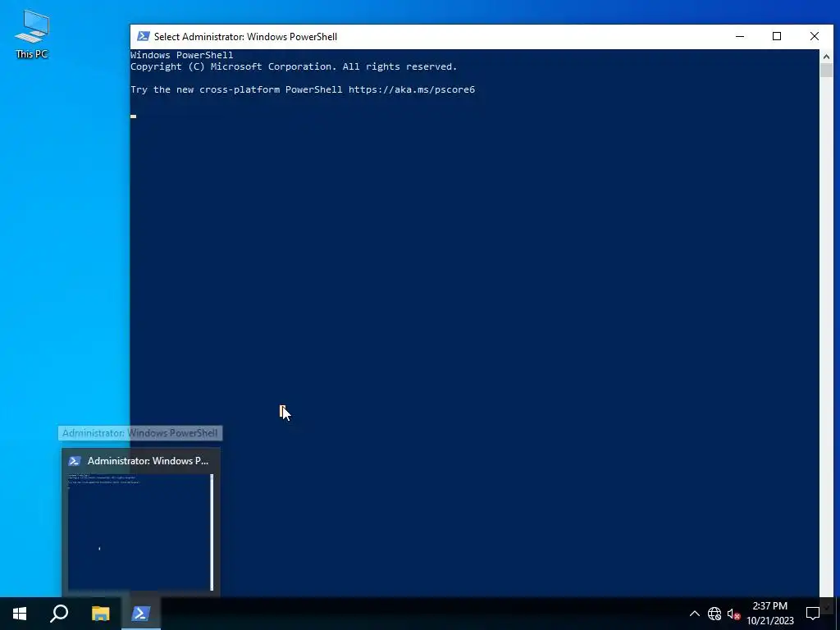Click the PowerShell scrollbar up arrow

click(x=825, y=57)
